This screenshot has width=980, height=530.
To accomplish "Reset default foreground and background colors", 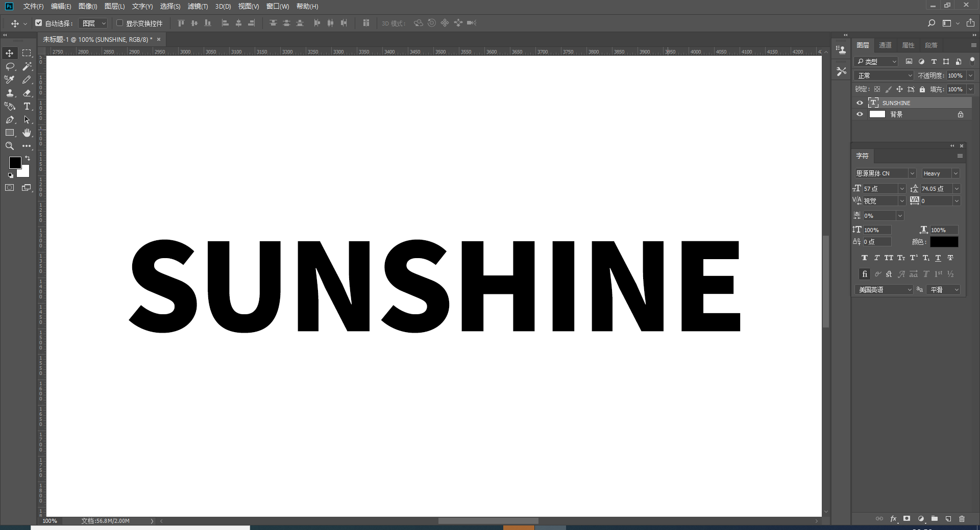I will (x=11, y=175).
